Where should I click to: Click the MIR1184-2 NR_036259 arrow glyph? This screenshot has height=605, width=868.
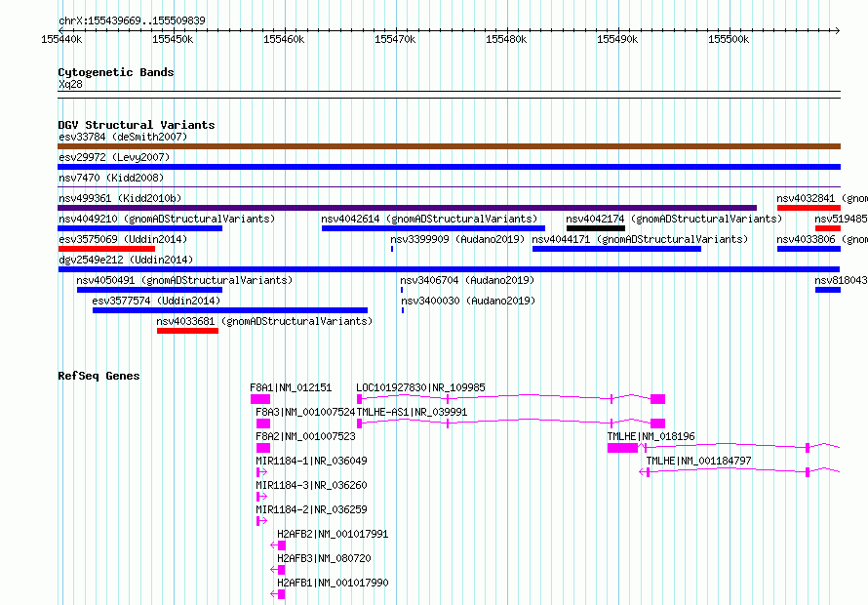(261, 521)
